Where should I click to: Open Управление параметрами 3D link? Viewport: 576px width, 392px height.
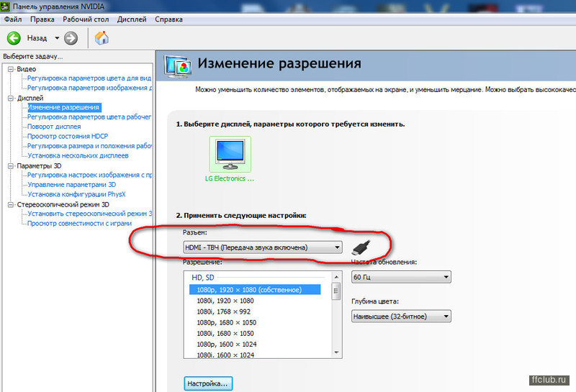click(x=71, y=185)
